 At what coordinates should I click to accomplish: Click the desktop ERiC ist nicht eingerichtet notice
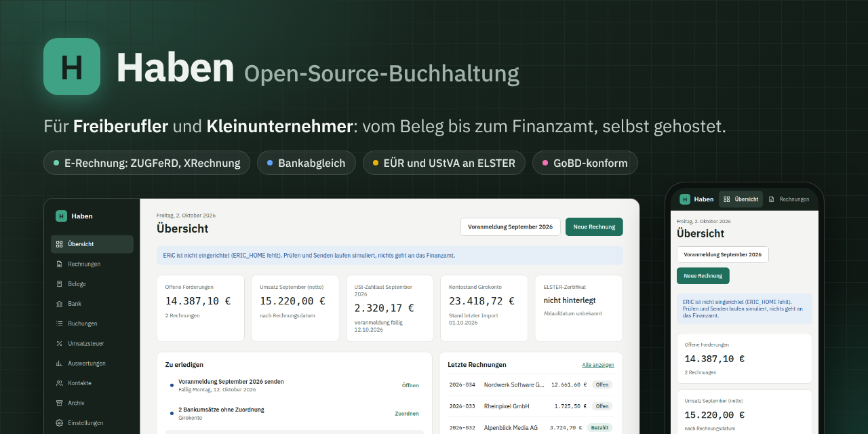tap(389, 256)
